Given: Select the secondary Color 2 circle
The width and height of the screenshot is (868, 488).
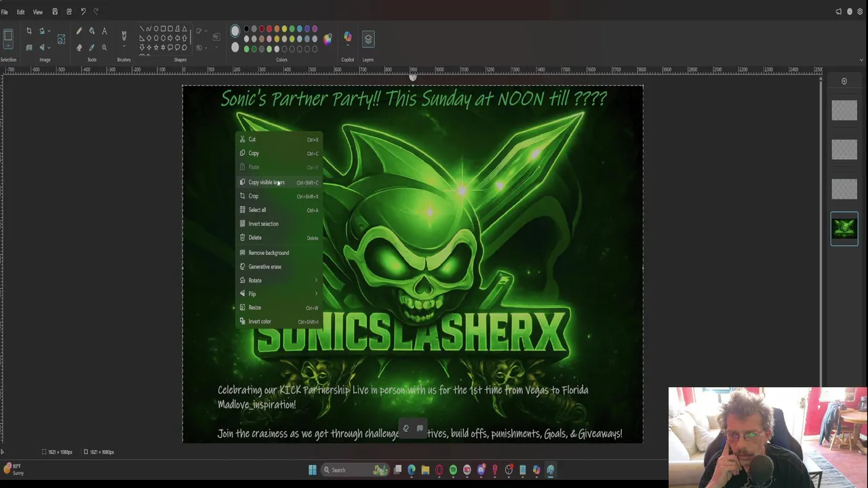Looking at the screenshot, I should pos(235,47).
